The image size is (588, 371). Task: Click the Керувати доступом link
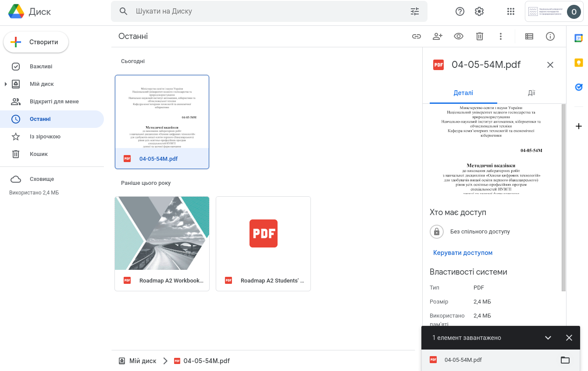(463, 253)
